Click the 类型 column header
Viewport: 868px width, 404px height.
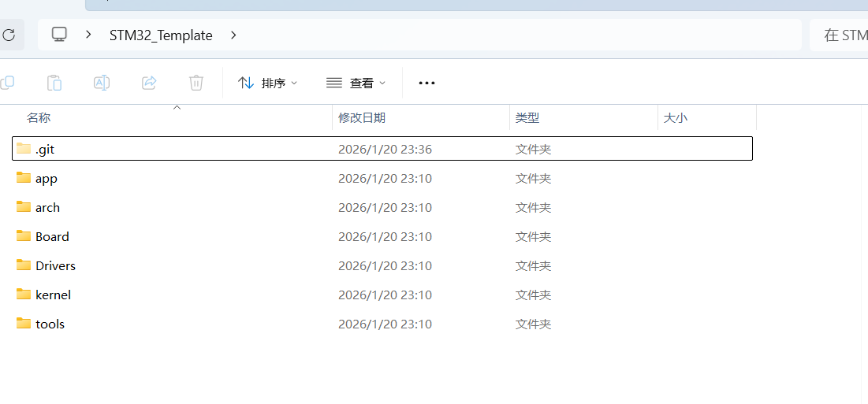pos(527,117)
